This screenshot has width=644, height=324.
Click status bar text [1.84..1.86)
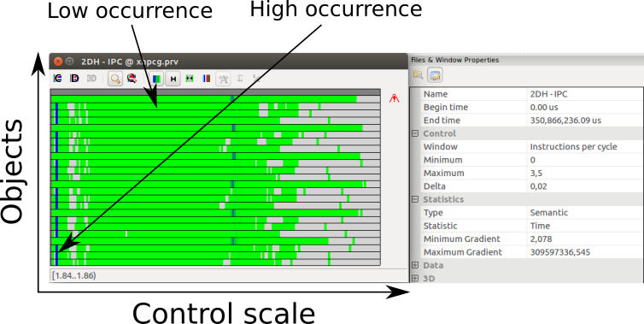pos(74,275)
